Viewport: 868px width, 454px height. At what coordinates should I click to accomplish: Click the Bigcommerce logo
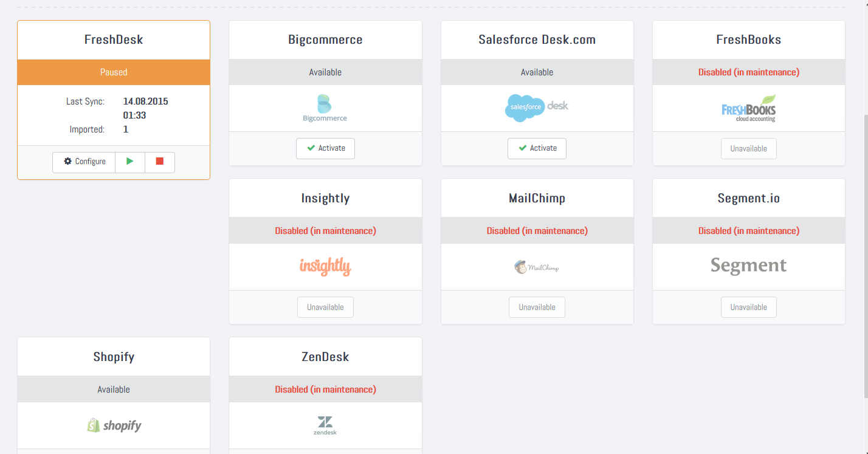point(325,108)
